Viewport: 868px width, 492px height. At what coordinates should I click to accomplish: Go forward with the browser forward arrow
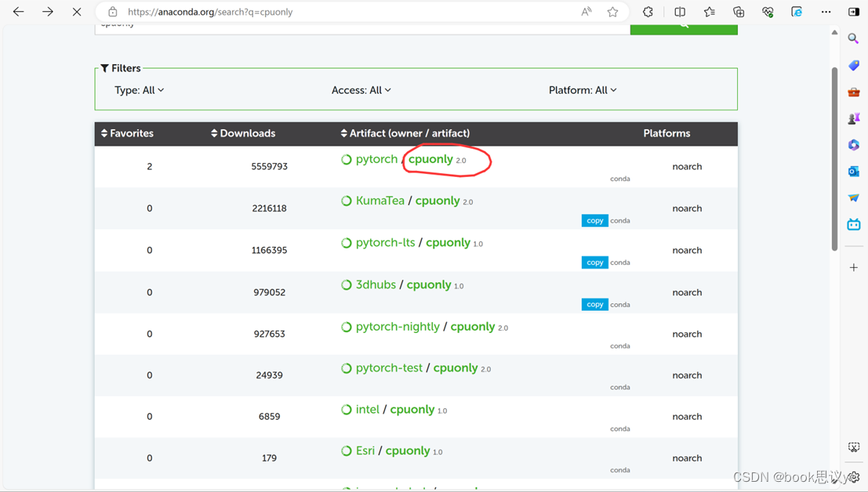[48, 12]
